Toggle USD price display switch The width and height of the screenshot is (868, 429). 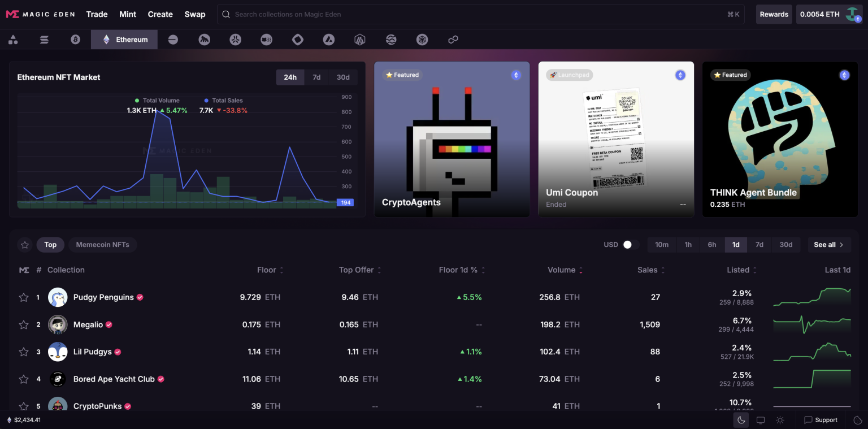coord(627,244)
